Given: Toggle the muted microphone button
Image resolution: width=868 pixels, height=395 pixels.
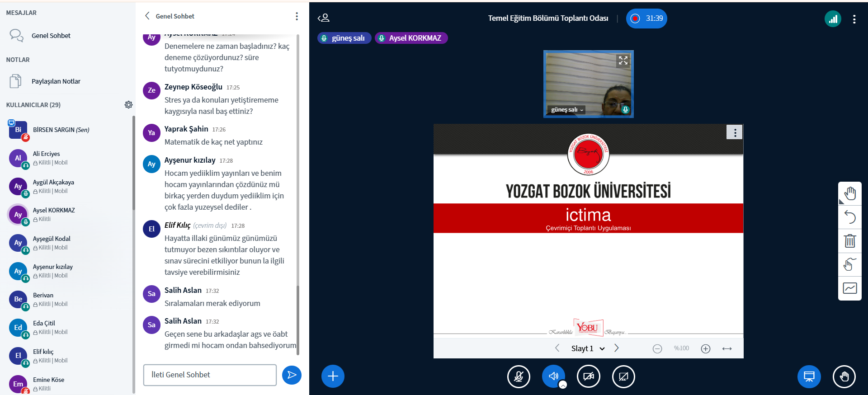Looking at the screenshot, I should [x=519, y=376].
